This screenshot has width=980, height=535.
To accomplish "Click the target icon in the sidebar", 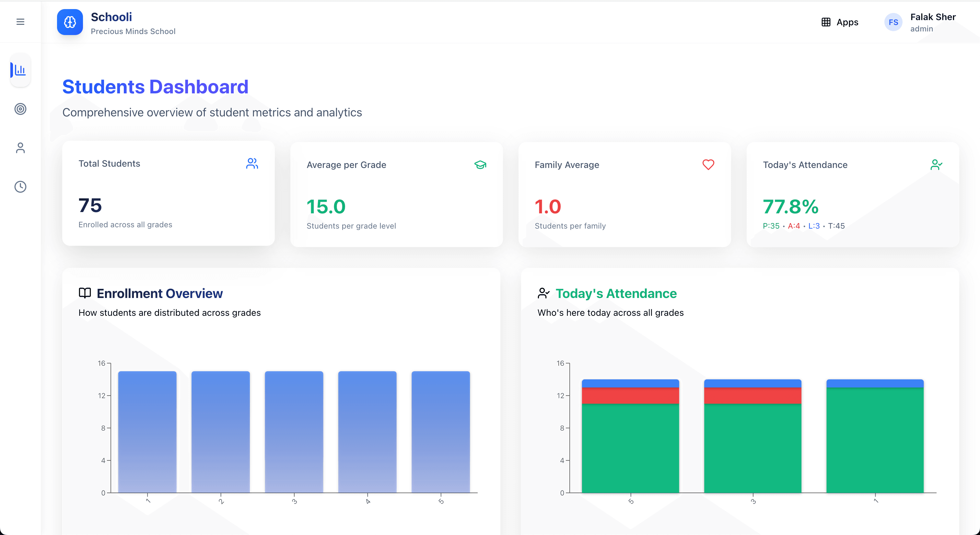I will click(x=20, y=109).
